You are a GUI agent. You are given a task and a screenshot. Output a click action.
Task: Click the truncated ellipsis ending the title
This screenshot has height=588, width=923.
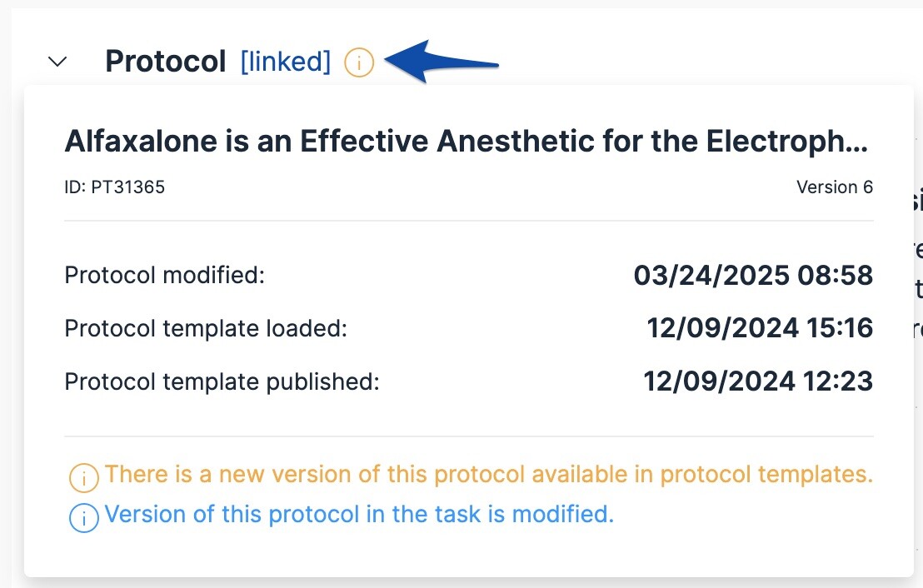point(859,144)
